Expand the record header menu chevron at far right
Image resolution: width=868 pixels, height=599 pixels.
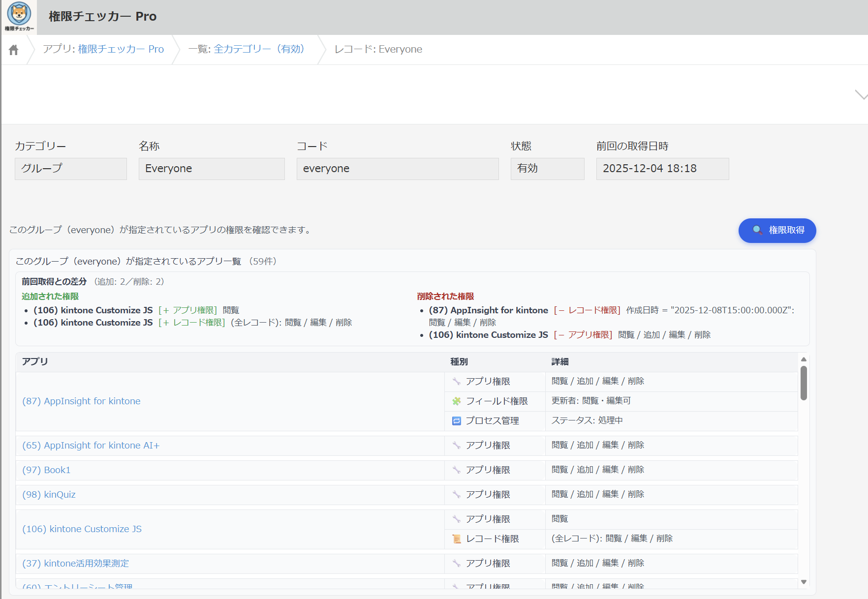861,95
